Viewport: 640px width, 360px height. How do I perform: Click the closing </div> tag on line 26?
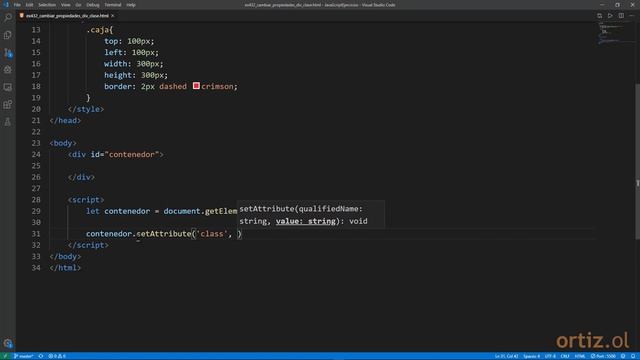[81, 177]
